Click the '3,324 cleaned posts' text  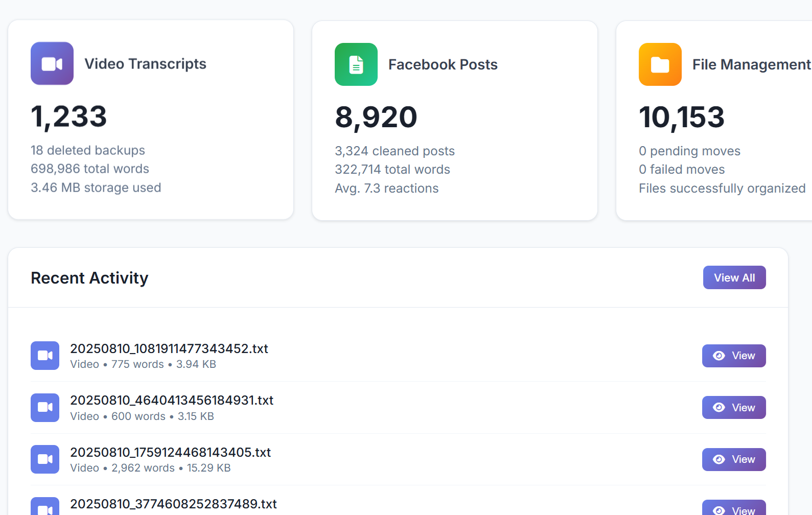[x=395, y=151]
